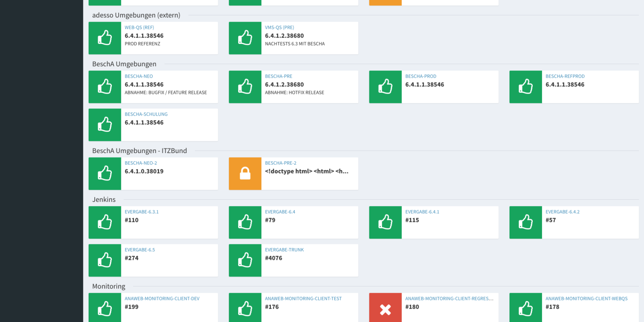
Task: Click the thumbs-up icon for EVERGABE-6.3.1
Action: [105, 222]
